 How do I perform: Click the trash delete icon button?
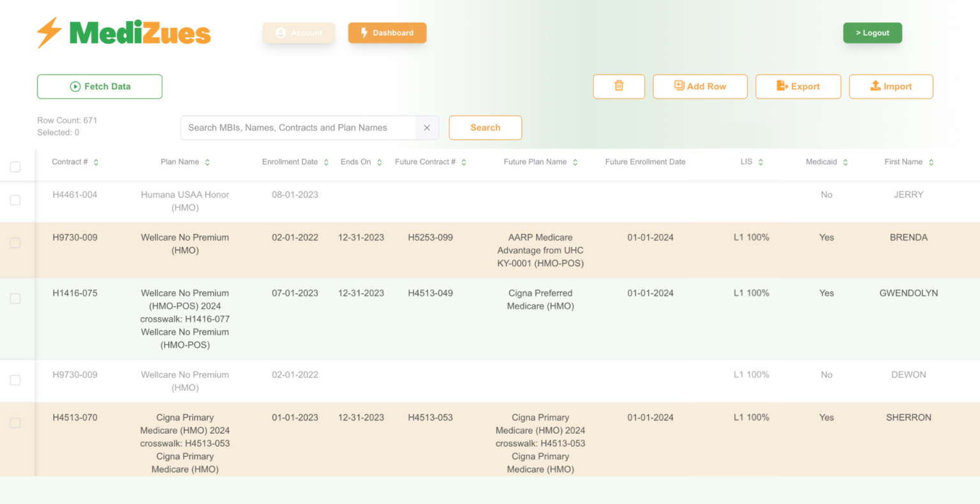coord(618,86)
